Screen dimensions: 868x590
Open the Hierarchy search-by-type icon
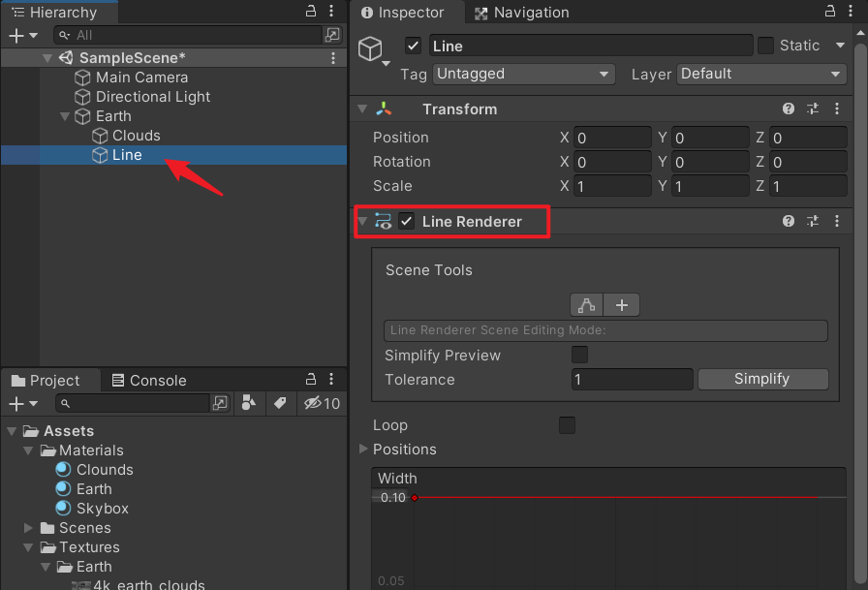(x=332, y=35)
